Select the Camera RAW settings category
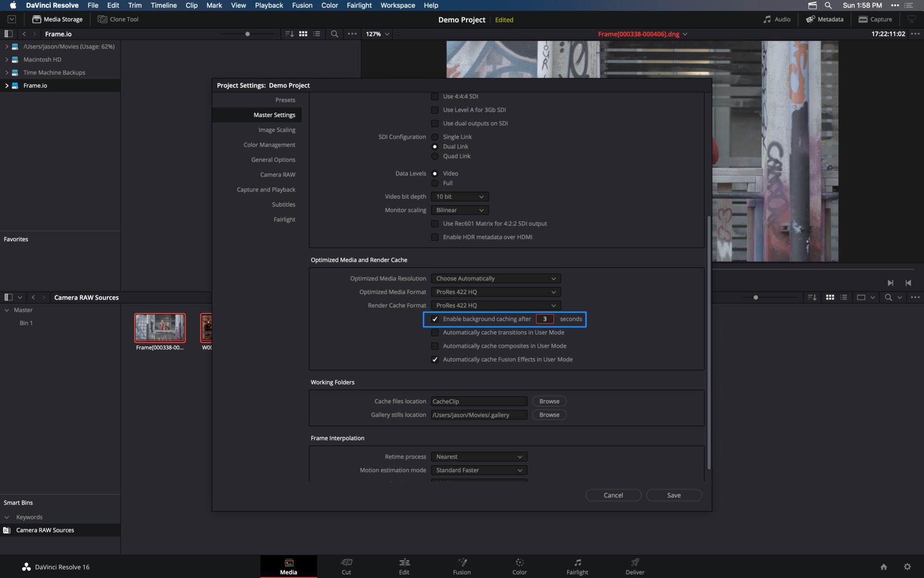 [x=277, y=174]
